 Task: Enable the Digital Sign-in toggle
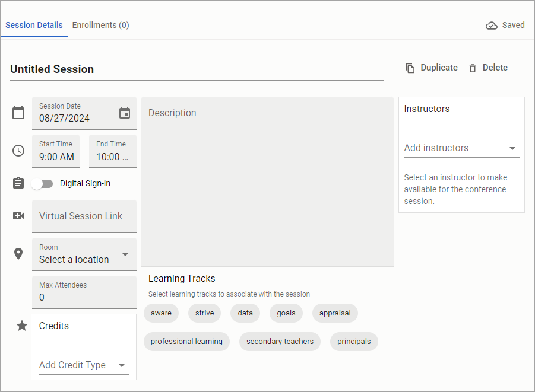tap(42, 184)
